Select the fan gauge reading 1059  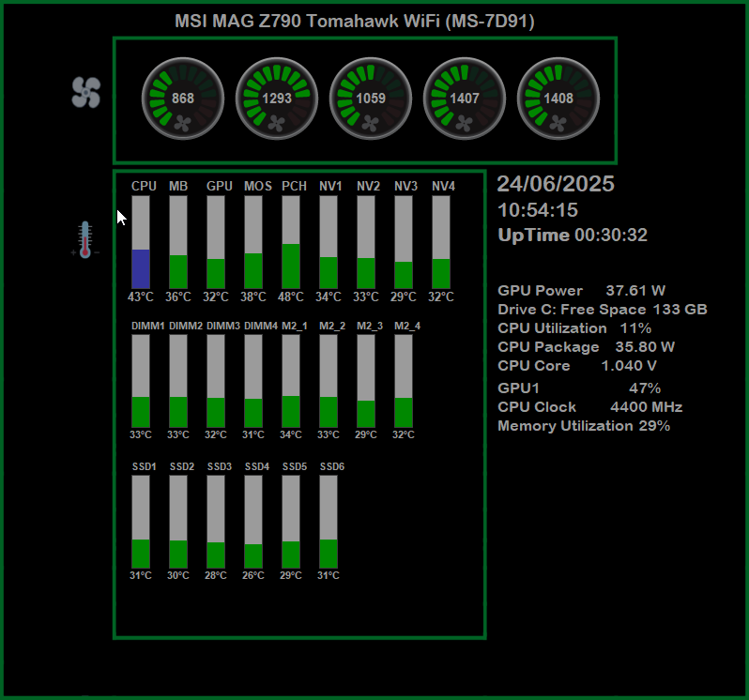click(371, 99)
